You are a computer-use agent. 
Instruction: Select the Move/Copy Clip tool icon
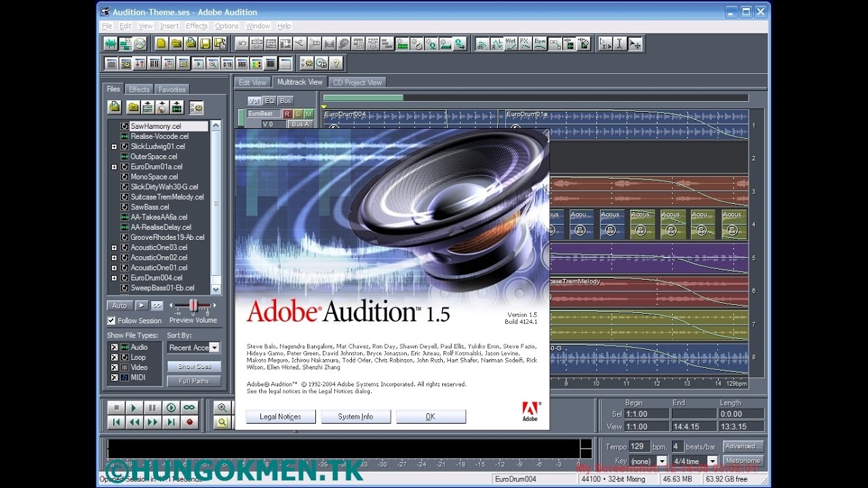point(635,44)
